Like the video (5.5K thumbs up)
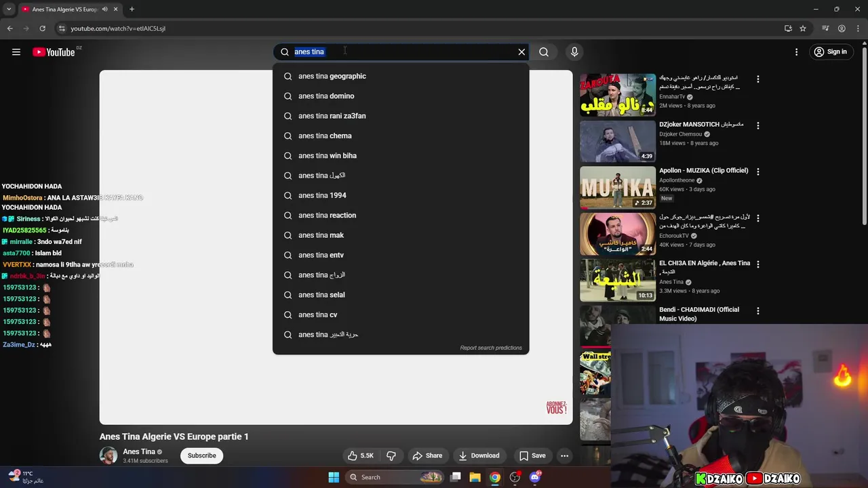Viewport: 868px width, 488px height. pos(361,455)
